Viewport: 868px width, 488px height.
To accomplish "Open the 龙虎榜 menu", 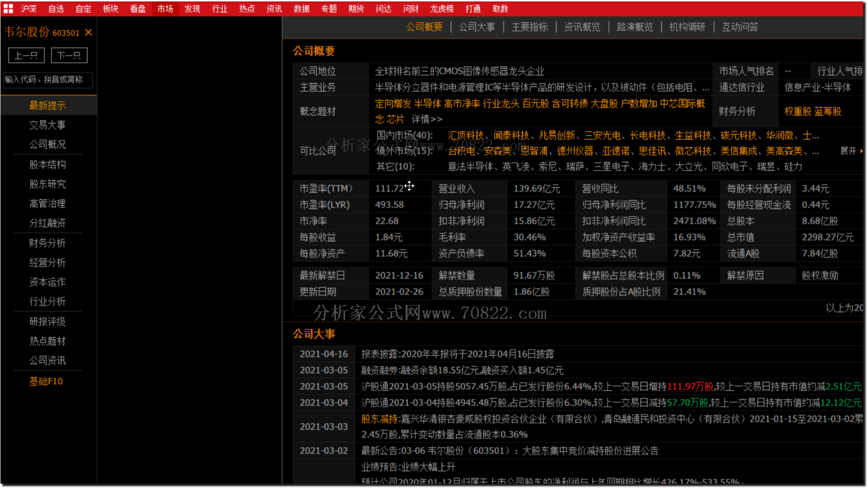I will pos(442,9).
